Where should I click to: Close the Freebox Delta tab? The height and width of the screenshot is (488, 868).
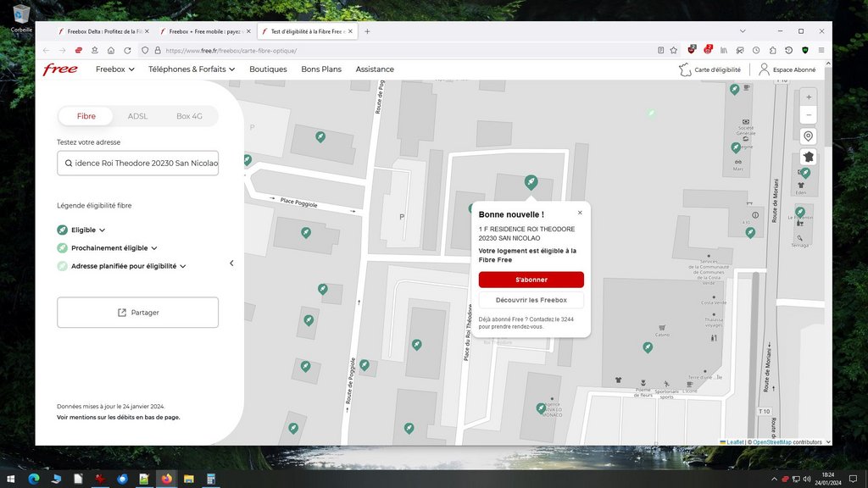(x=147, y=31)
